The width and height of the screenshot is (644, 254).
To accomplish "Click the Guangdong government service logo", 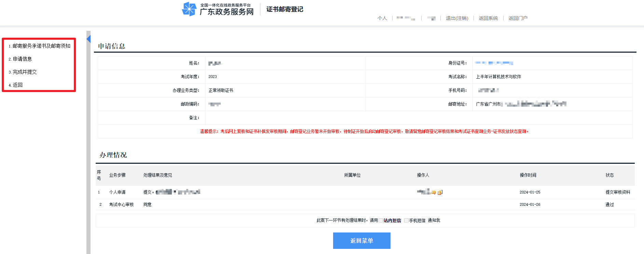I will (189, 9).
